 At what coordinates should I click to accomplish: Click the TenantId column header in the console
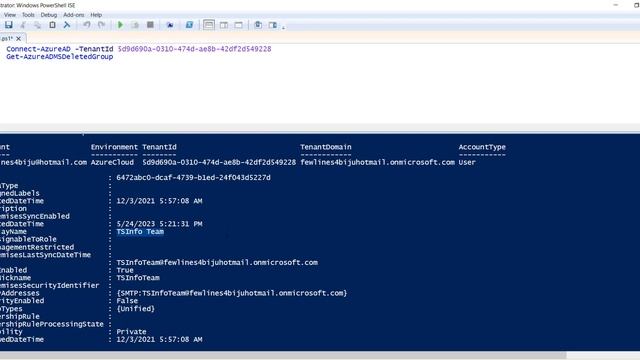pyautogui.click(x=159, y=147)
